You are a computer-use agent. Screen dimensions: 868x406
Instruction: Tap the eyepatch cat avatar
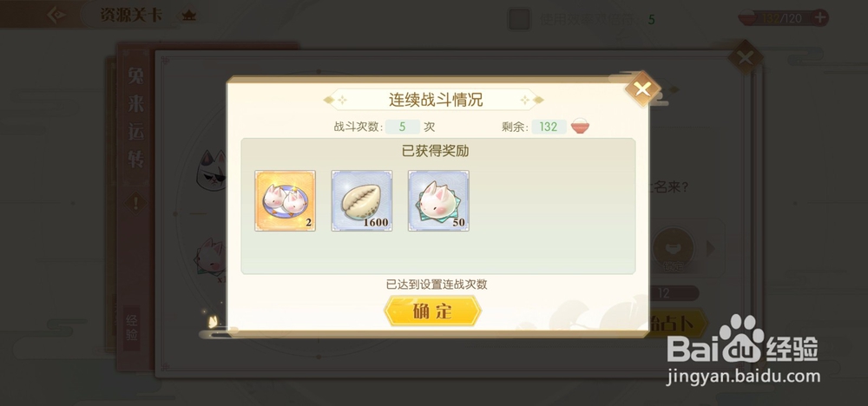point(214,171)
